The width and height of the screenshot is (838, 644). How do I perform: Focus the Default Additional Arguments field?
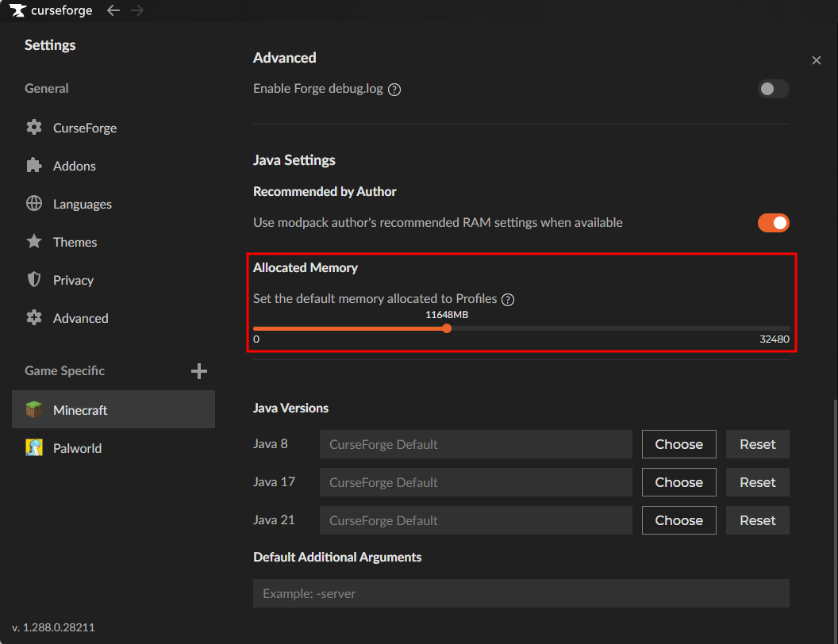[x=521, y=593]
